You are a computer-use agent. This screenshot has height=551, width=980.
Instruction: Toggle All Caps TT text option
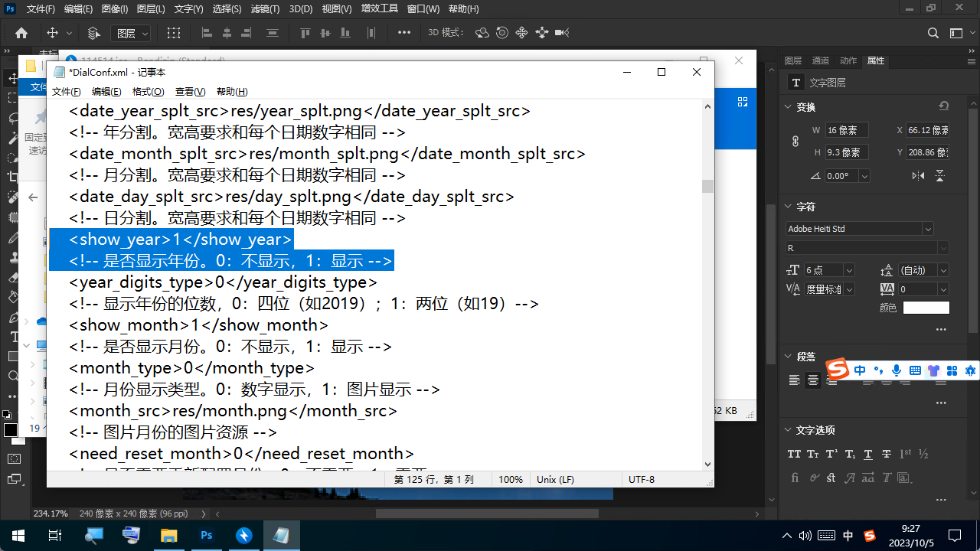pyautogui.click(x=794, y=454)
